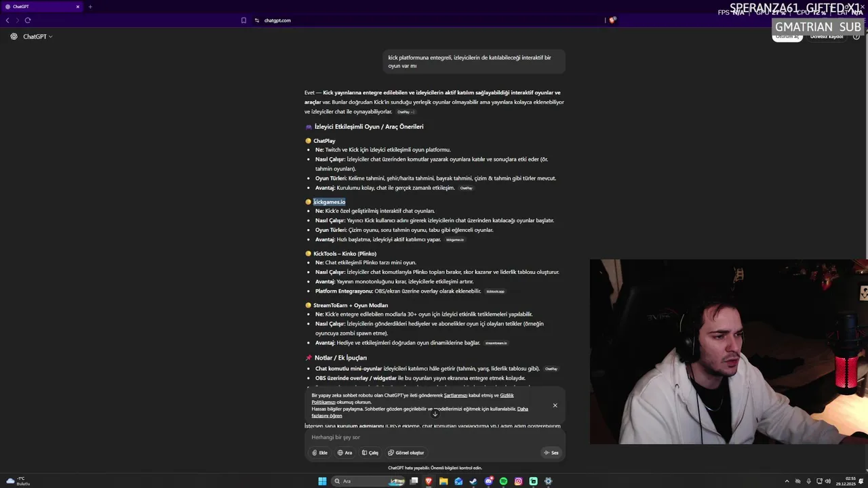Dismiss the terms notice with X
This screenshot has height=488, width=868.
coord(555,405)
